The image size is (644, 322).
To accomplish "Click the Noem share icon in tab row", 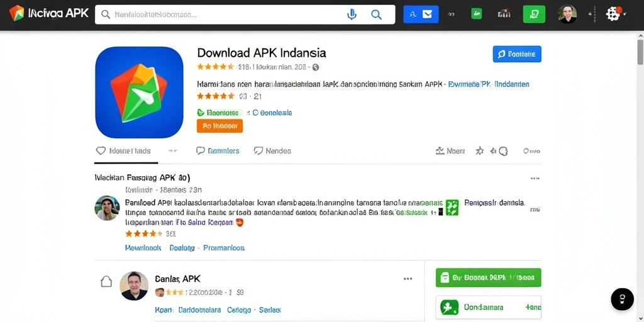I will 450,151.
